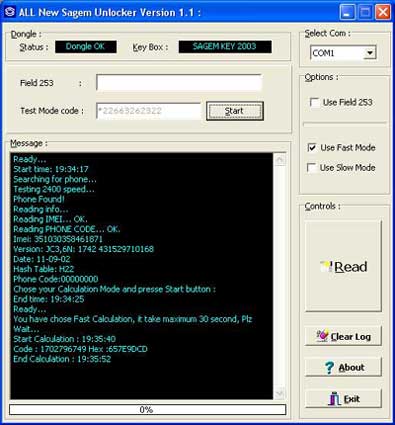Screen dimensions: 395x425
Task: Click the message log scroll-down arrow
Action: tap(280, 393)
